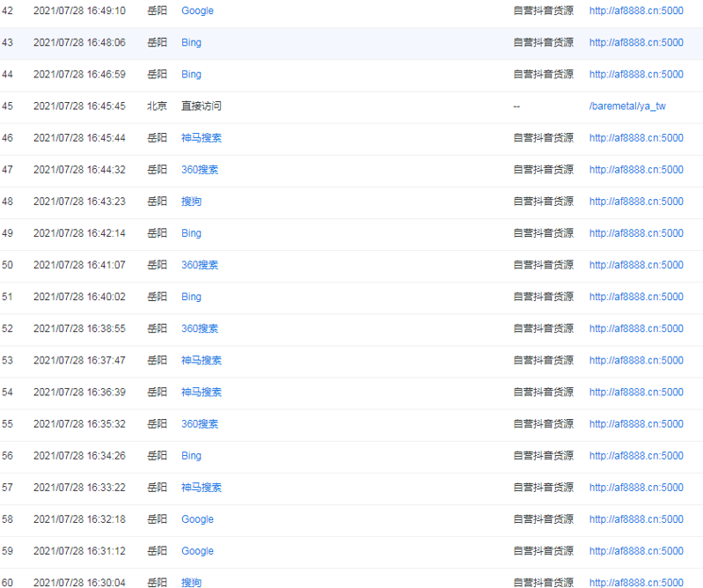The image size is (703, 588).
Task: Select 直接访问 source text in row 45
Action: coord(201,107)
